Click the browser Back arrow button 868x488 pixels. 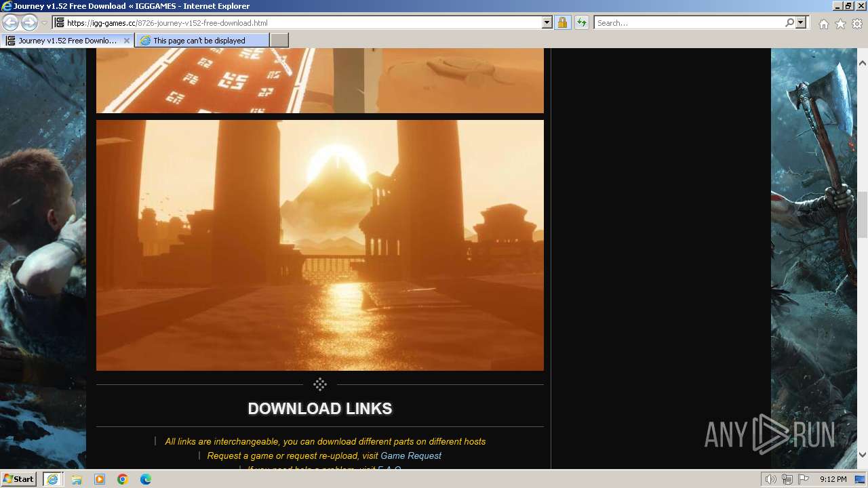click(x=10, y=22)
